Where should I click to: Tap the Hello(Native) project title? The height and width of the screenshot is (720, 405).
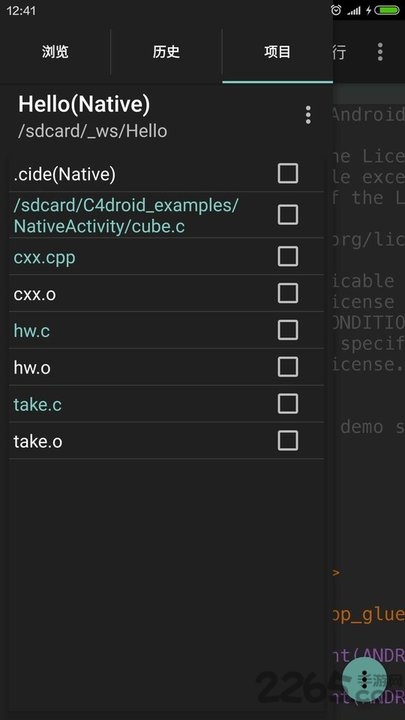(84, 104)
